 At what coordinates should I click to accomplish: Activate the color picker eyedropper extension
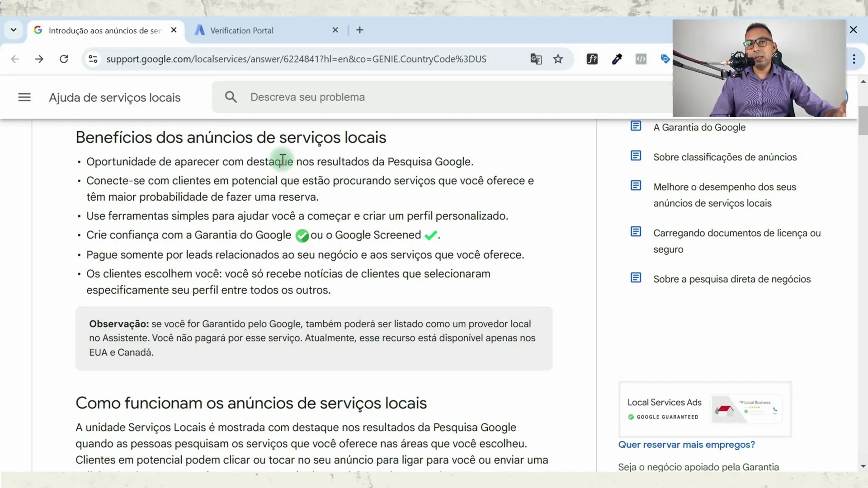point(617,59)
